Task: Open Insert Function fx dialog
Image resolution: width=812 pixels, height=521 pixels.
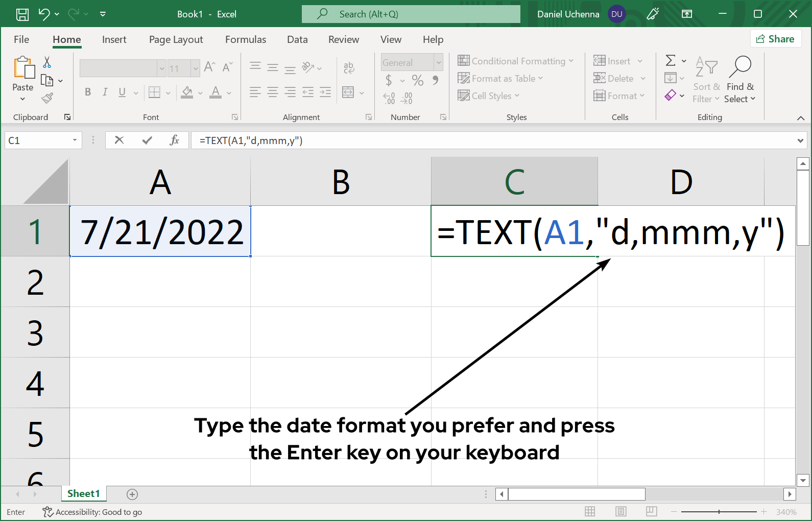Action: 174,140
